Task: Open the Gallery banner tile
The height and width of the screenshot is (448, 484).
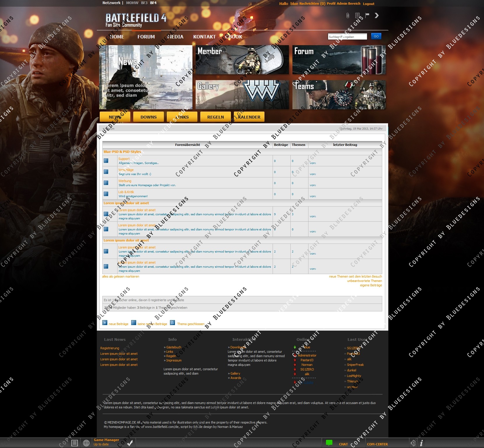Action: tap(242, 95)
